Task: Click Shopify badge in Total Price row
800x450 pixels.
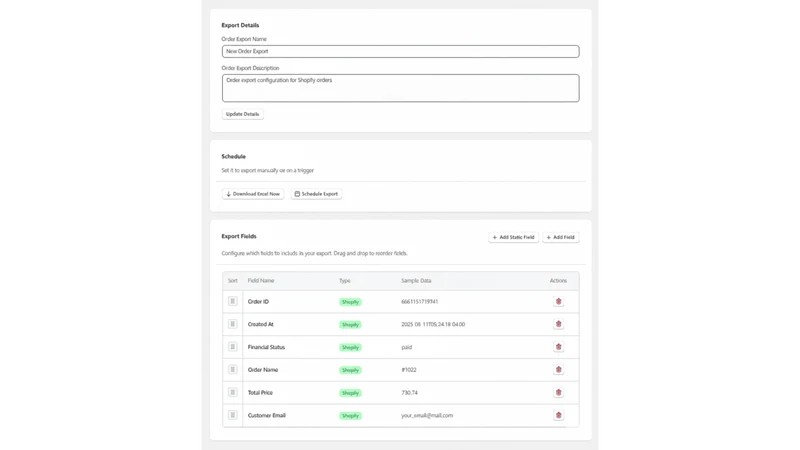Action: click(351, 393)
